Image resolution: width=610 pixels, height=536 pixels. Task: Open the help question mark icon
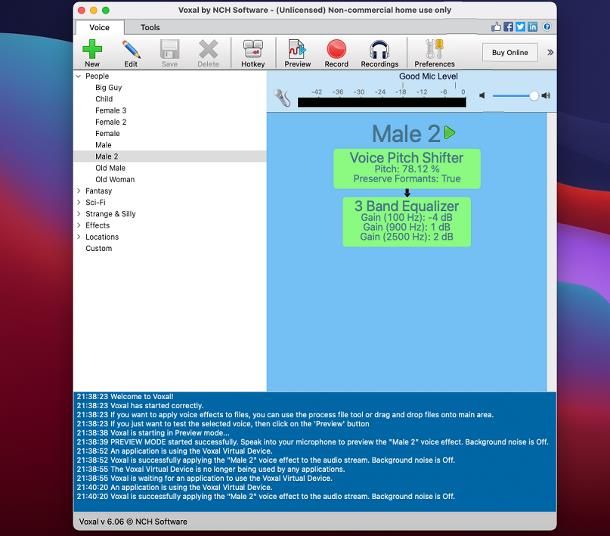[547, 26]
